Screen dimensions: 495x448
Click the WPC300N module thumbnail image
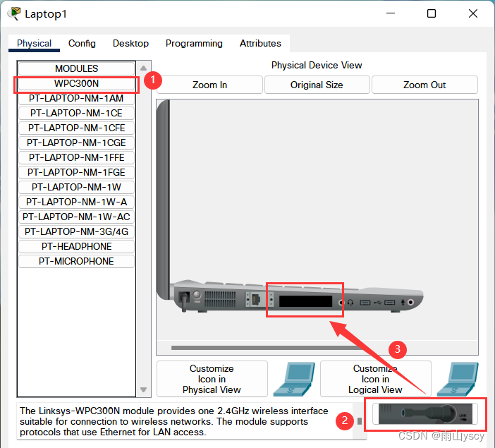(425, 414)
